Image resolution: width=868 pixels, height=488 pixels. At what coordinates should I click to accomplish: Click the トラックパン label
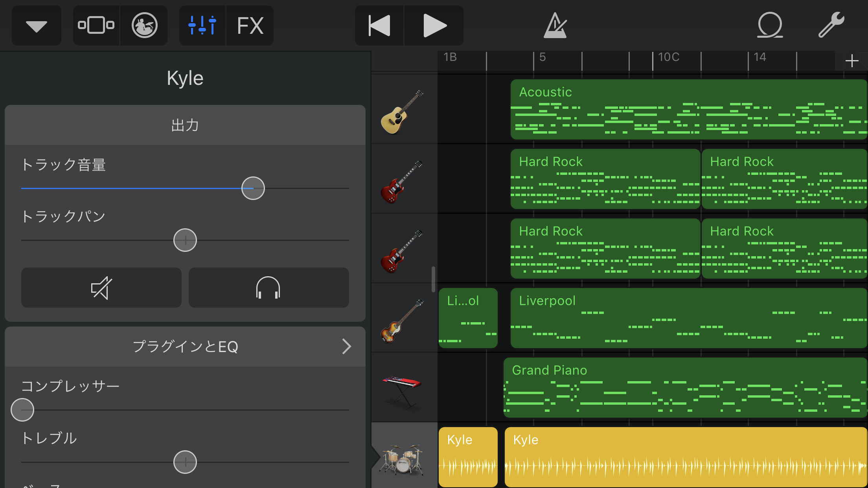pos(64,216)
